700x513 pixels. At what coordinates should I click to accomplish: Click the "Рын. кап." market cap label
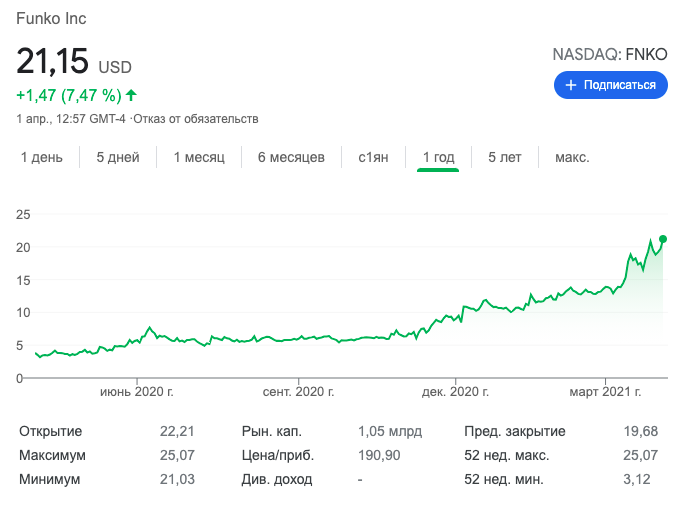point(271,432)
